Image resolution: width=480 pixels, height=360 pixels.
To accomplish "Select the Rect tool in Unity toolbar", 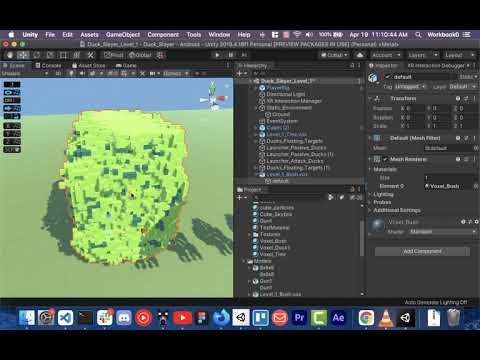I will (63, 55).
